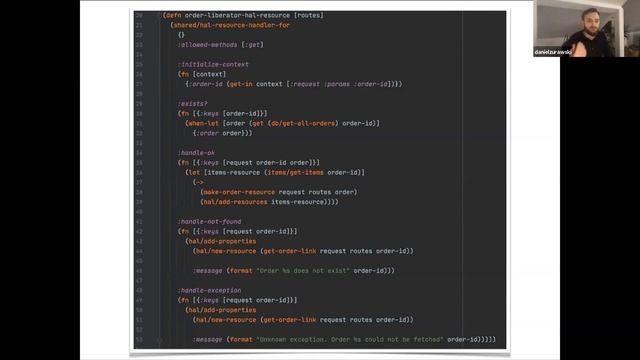Click the [:get] methods vector
Screen dimensions: 640x360
click(252, 44)
